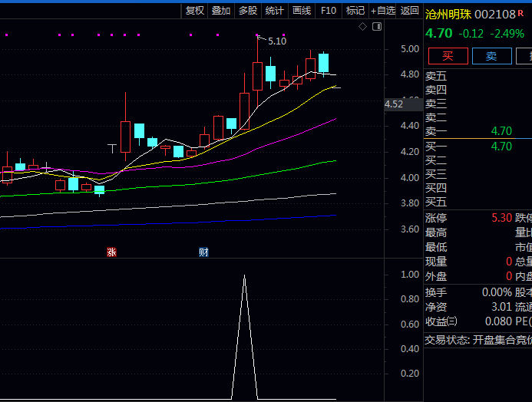
Task: Open the 统计 statistics tool
Action: pyautogui.click(x=275, y=11)
